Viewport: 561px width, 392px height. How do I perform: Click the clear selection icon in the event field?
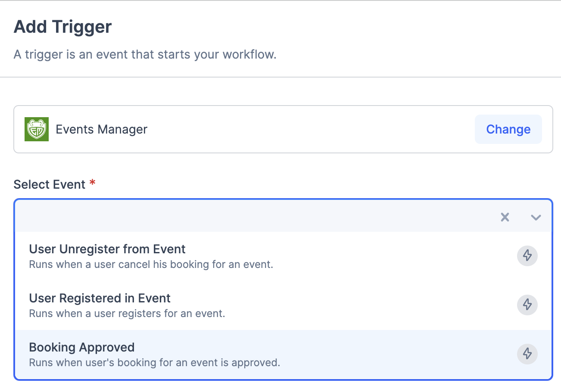point(505,217)
